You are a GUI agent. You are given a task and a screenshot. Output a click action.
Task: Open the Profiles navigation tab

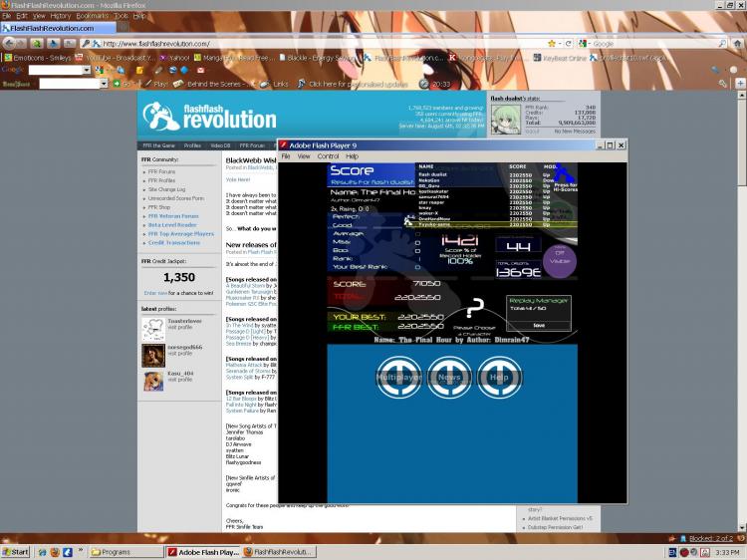[x=192, y=145]
